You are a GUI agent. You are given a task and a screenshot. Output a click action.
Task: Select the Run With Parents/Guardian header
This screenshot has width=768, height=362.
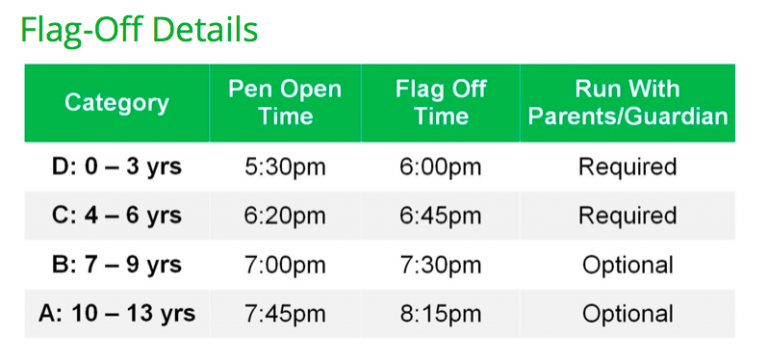[x=627, y=103]
